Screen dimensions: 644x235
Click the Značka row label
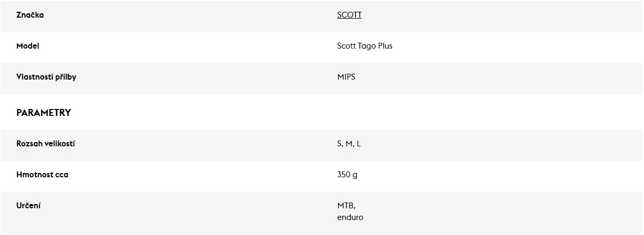pos(30,15)
